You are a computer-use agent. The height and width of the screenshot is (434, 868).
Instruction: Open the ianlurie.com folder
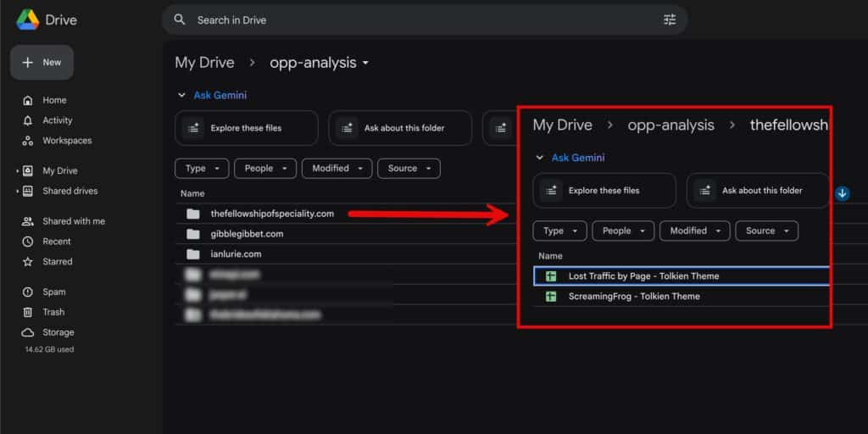(236, 254)
